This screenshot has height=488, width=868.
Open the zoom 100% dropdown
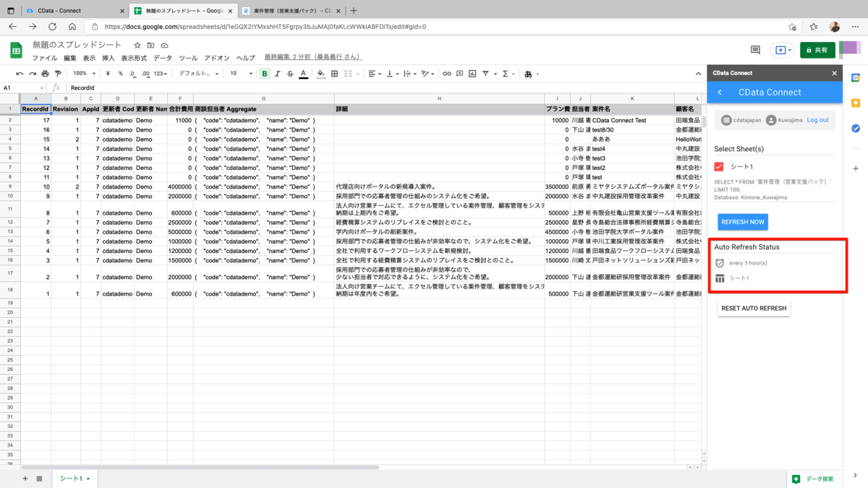(83, 74)
